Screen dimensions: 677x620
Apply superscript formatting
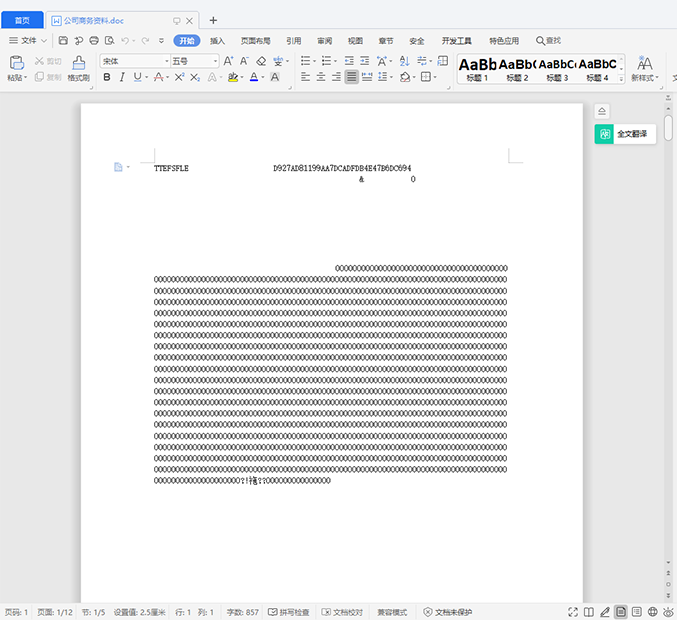coord(179,77)
